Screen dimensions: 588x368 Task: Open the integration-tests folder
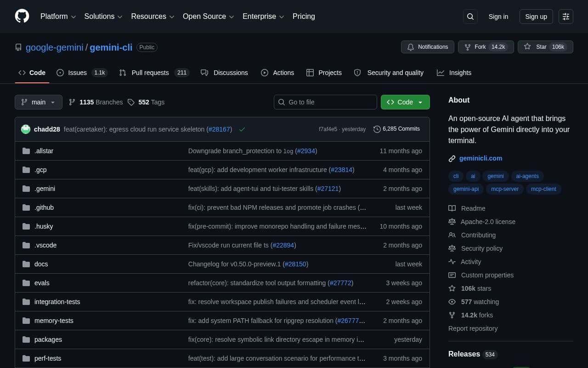point(57,302)
